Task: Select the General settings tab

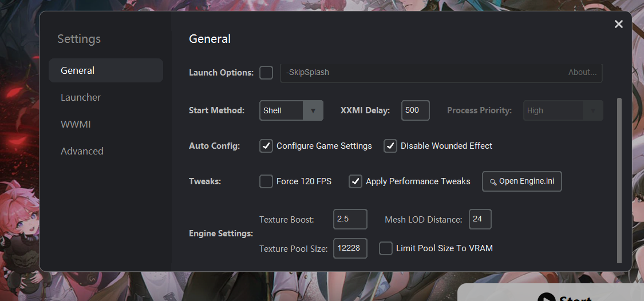Action: click(x=106, y=70)
